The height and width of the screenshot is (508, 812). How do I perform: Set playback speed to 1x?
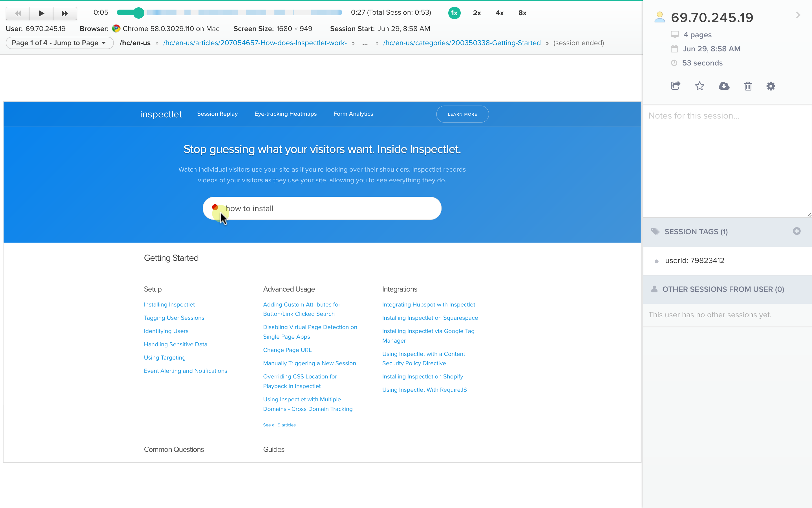point(454,13)
